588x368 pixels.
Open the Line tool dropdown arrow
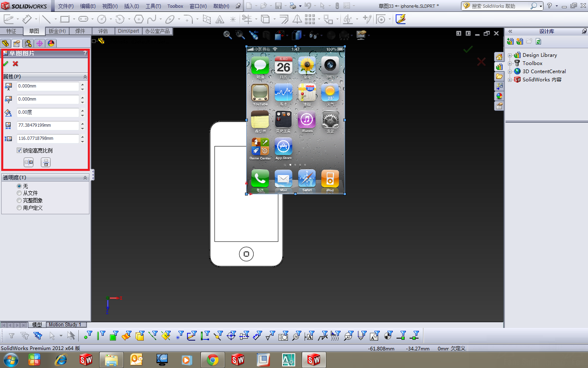pos(55,19)
